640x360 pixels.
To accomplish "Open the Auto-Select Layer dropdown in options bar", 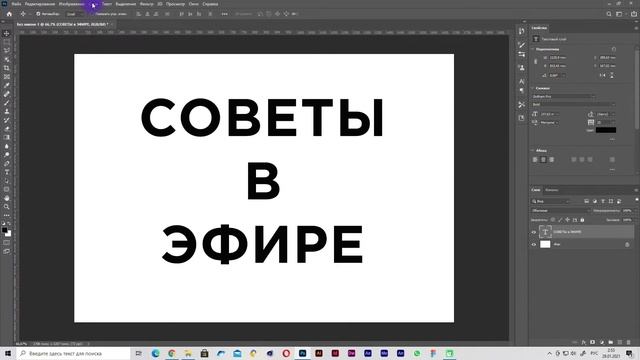I will tap(74, 14).
